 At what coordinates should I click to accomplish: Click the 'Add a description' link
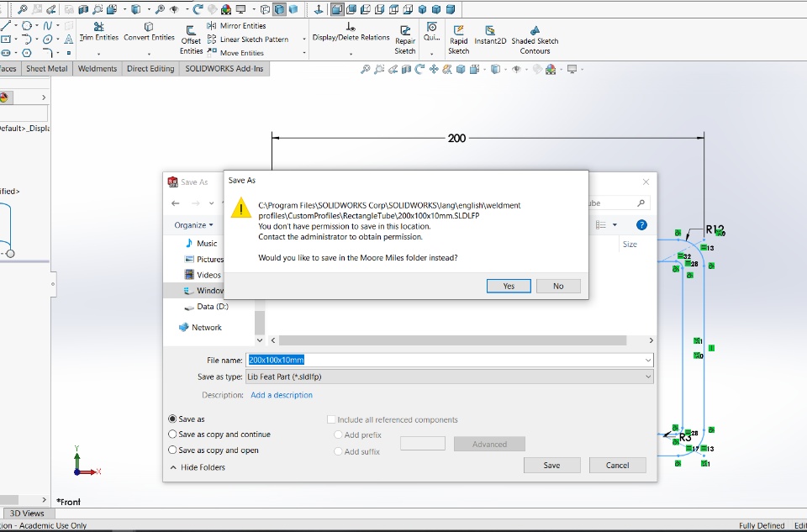(282, 395)
